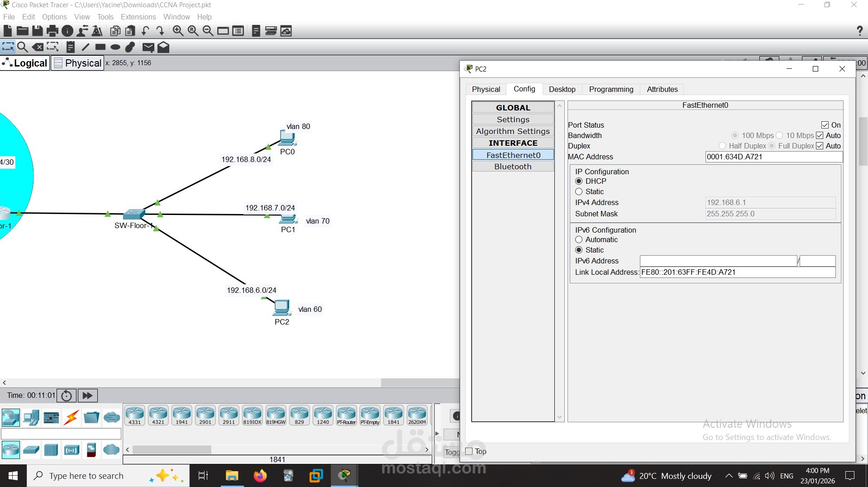Image resolution: width=868 pixels, height=487 pixels.
Task: Toggle the Bandwidth Auto checkbox
Action: (820, 135)
